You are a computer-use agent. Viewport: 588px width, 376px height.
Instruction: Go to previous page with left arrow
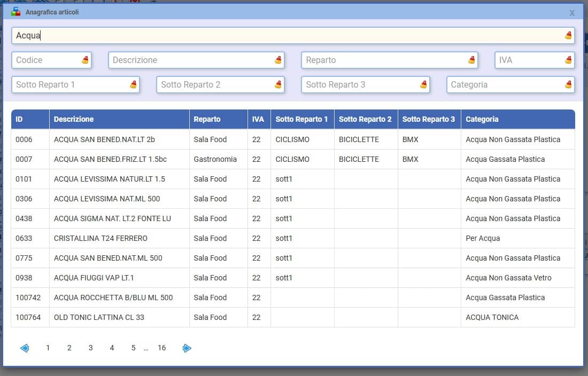click(25, 348)
